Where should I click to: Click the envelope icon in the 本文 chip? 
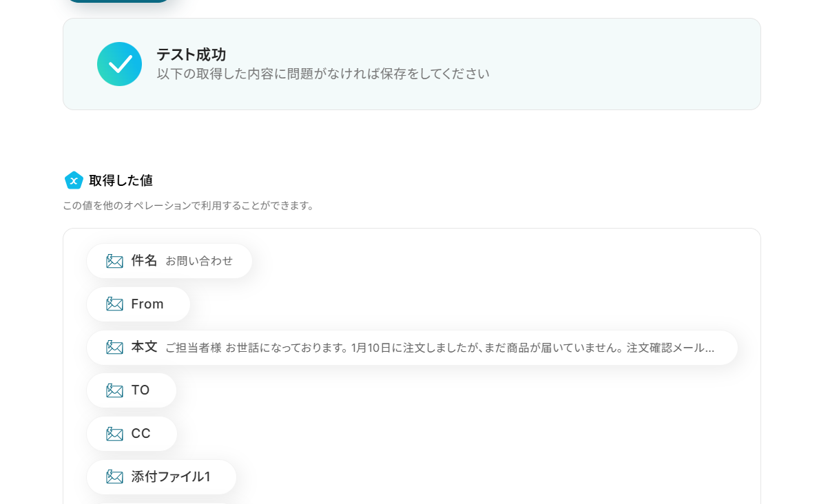click(114, 347)
